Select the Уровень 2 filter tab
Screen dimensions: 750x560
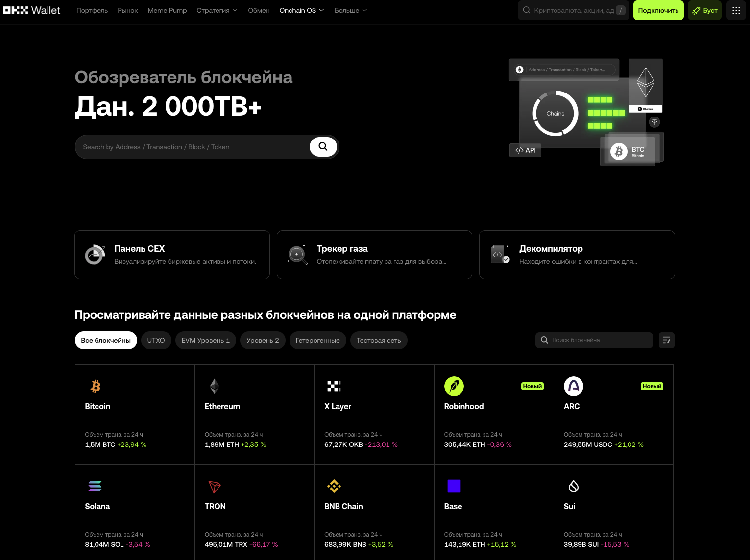[263, 340]
